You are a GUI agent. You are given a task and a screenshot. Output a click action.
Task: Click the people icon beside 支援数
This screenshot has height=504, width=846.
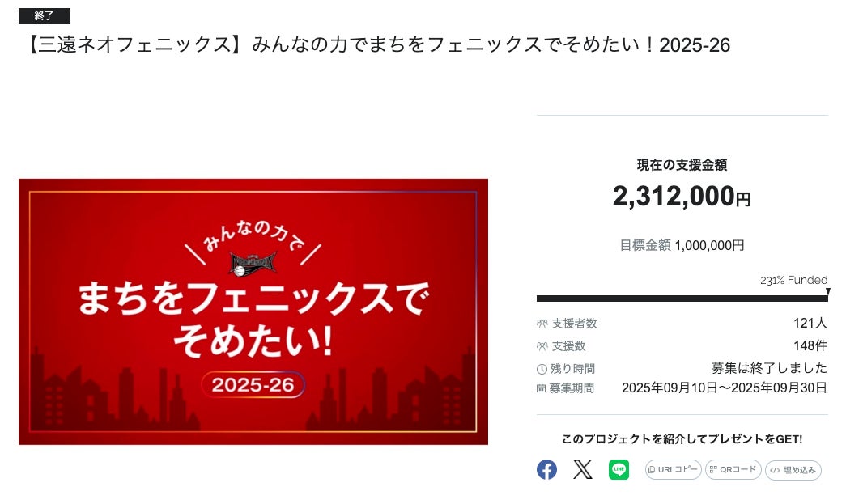pos(543,345)
